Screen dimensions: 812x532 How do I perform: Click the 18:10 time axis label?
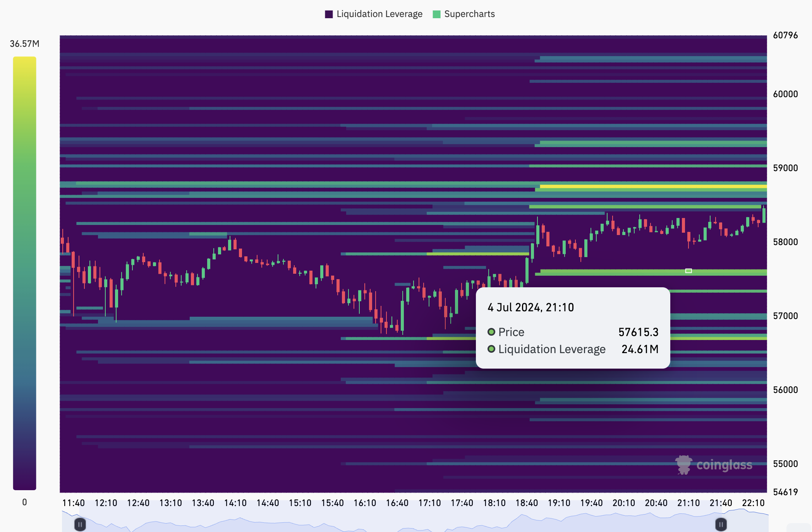[494, 503]
